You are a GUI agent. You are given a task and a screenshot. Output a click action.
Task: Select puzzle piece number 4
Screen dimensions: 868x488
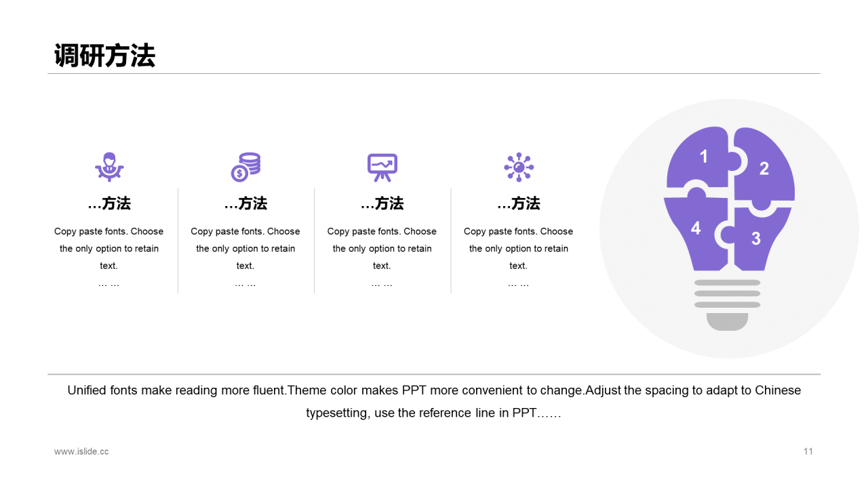[x=696, y=229]
